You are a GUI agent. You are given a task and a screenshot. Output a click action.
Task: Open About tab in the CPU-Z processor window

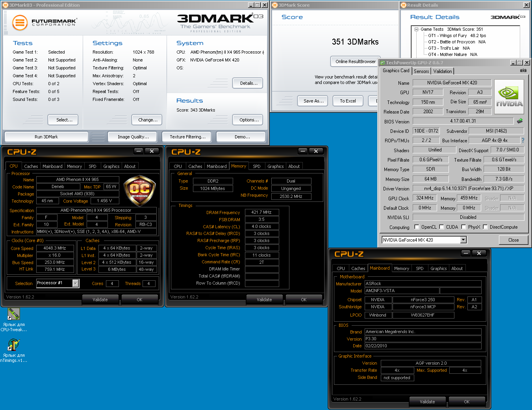coord(130,166)
